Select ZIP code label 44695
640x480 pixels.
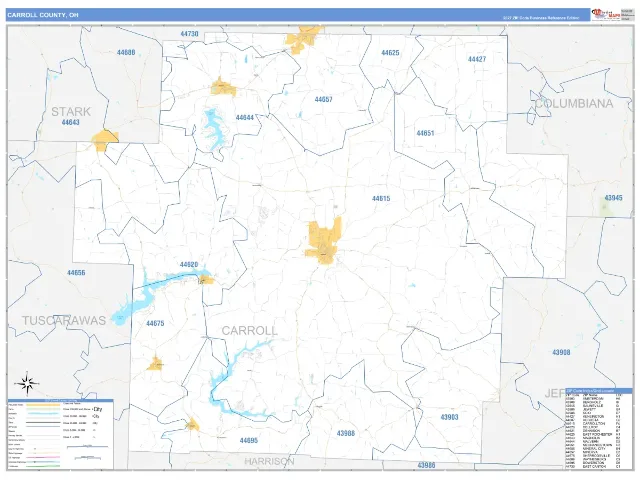tap(249, 441)
